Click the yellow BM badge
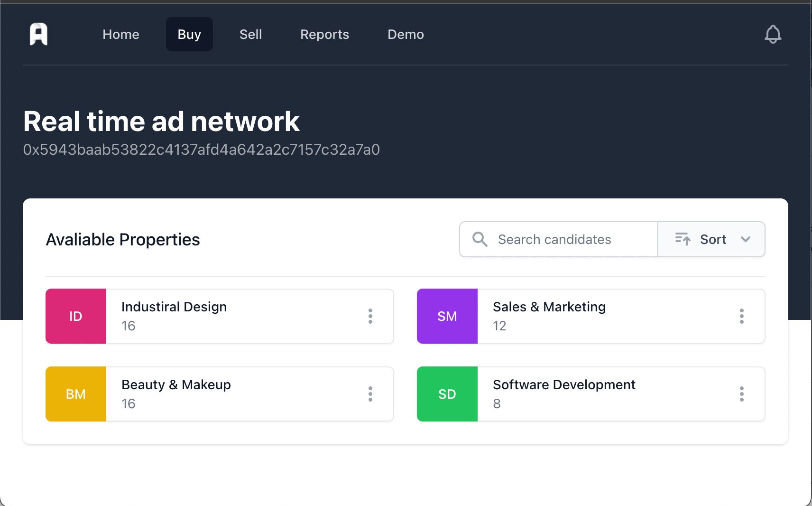 tap(76, 394)
